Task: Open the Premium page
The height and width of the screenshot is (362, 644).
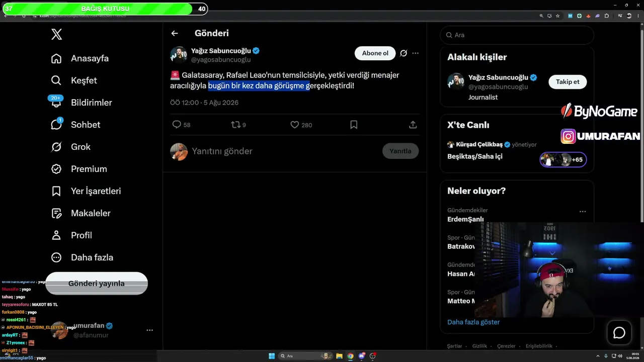Action: click(79, 169)
